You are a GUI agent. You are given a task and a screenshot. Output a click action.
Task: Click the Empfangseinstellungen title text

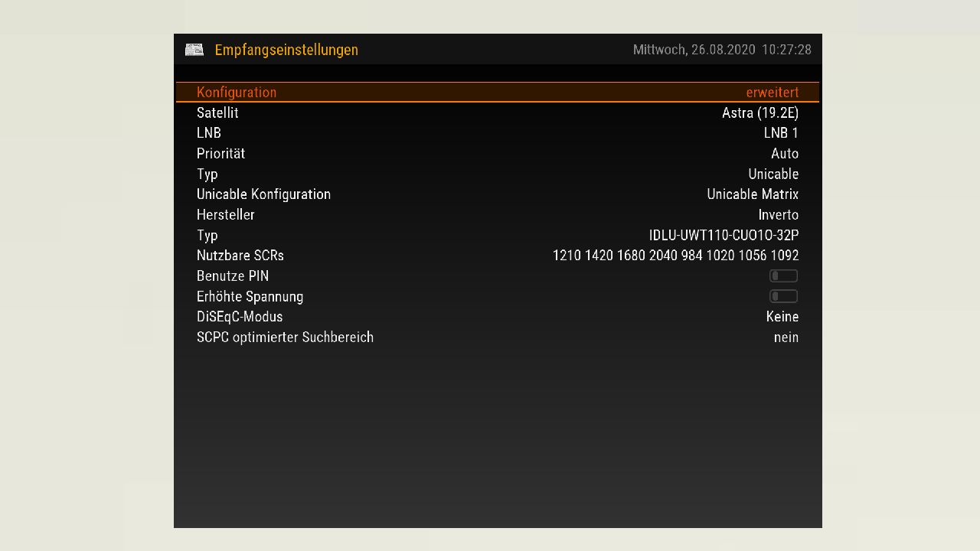[286, 50]
